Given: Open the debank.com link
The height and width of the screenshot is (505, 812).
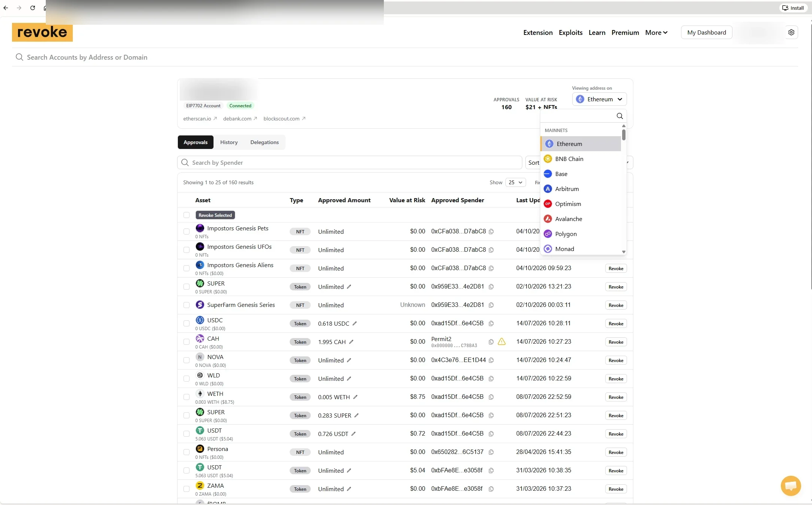Looking at the screenshot, I should coord(240,119).
